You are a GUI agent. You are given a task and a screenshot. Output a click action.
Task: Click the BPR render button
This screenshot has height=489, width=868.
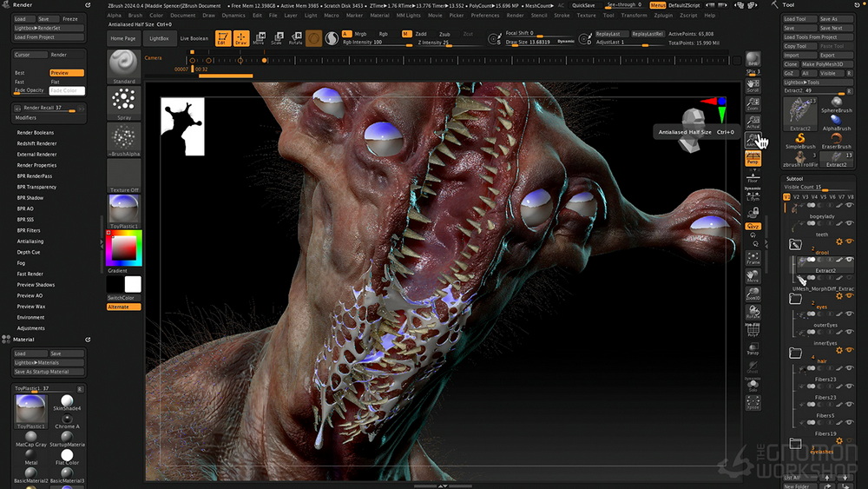click(753, 60)
